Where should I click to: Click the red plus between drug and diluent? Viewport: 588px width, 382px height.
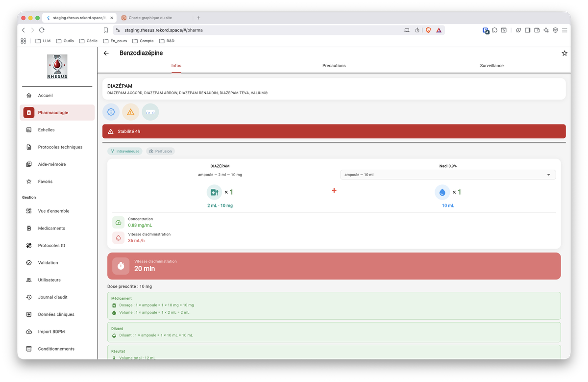pos(334,190)
